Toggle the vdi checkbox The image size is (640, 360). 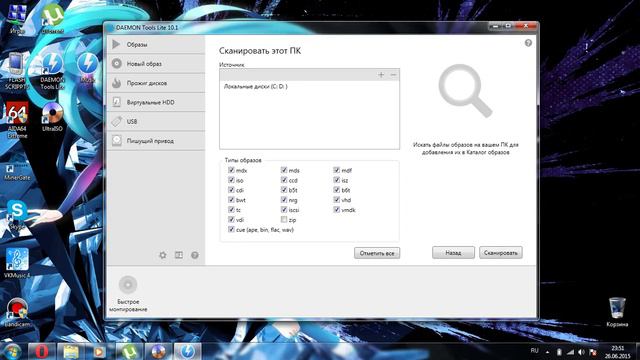tap(231, 220)
